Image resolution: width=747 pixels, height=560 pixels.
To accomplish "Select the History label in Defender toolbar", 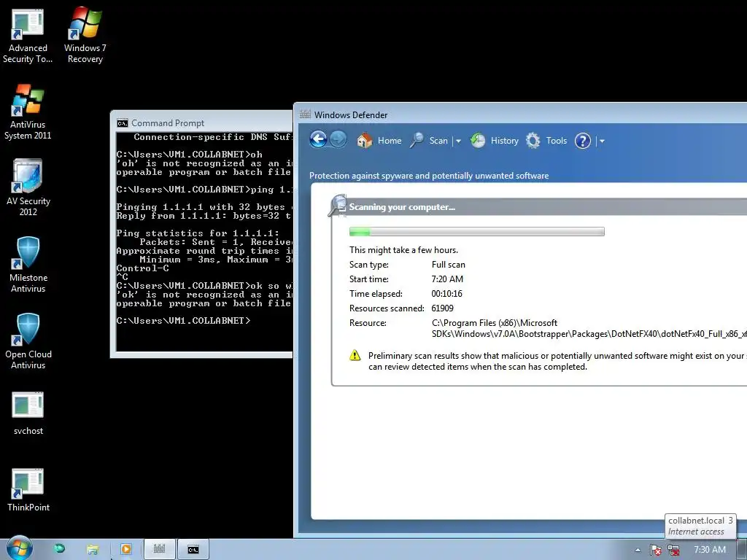I will 505,141.
